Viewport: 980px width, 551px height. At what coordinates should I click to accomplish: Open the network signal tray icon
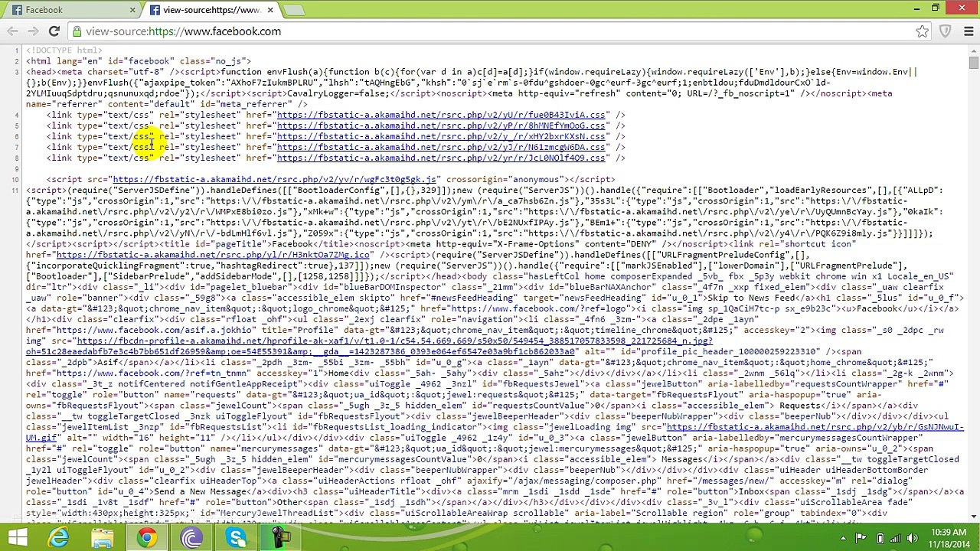point(897,538)
